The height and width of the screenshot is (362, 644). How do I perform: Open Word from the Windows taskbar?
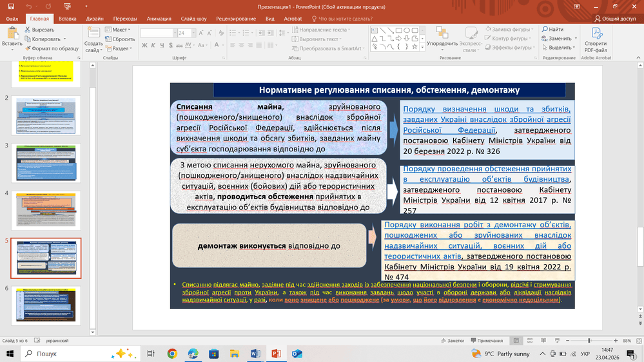click(255, 354)
